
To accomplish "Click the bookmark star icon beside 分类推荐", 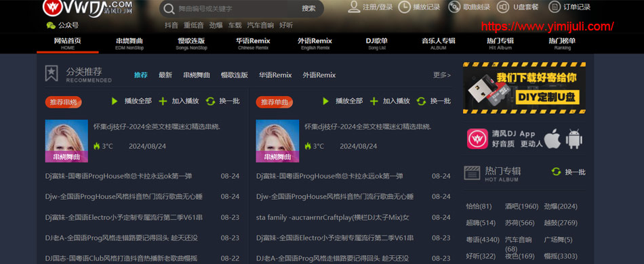I will [x=52, y=73].
